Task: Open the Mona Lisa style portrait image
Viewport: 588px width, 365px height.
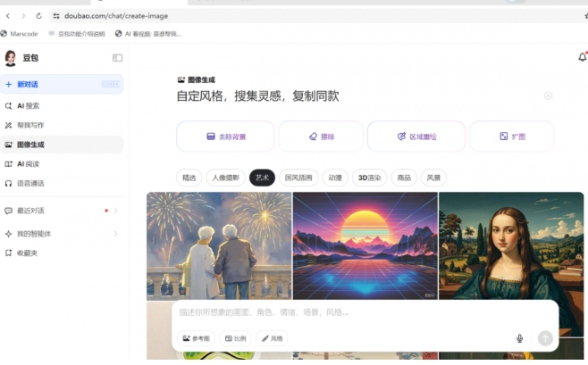Action: pyautogui.click(x=511, y=246)
